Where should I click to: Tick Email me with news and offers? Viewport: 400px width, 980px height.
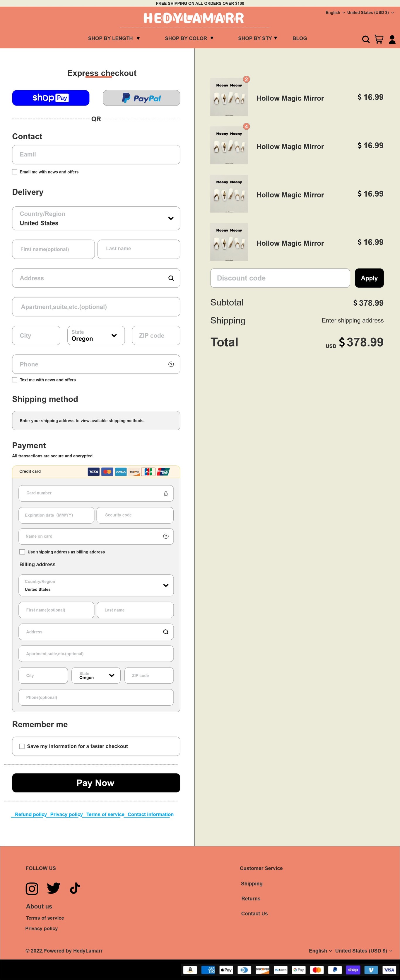pos(15,172)
